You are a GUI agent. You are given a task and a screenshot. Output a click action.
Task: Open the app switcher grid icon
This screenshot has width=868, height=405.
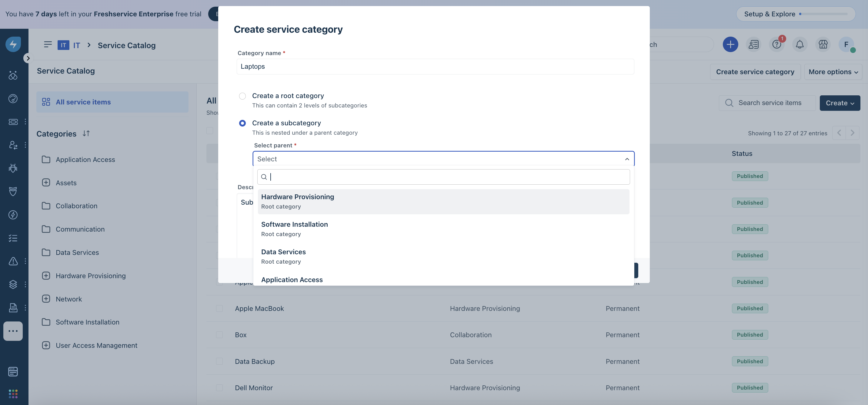coord(13,393)
